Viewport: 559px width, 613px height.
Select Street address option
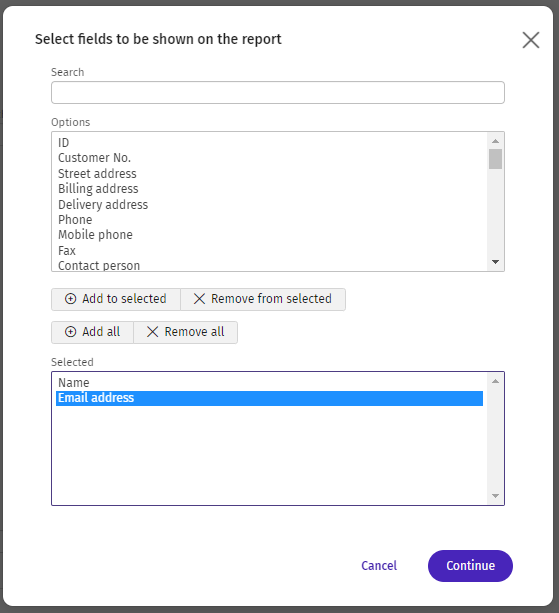[270, 174]
